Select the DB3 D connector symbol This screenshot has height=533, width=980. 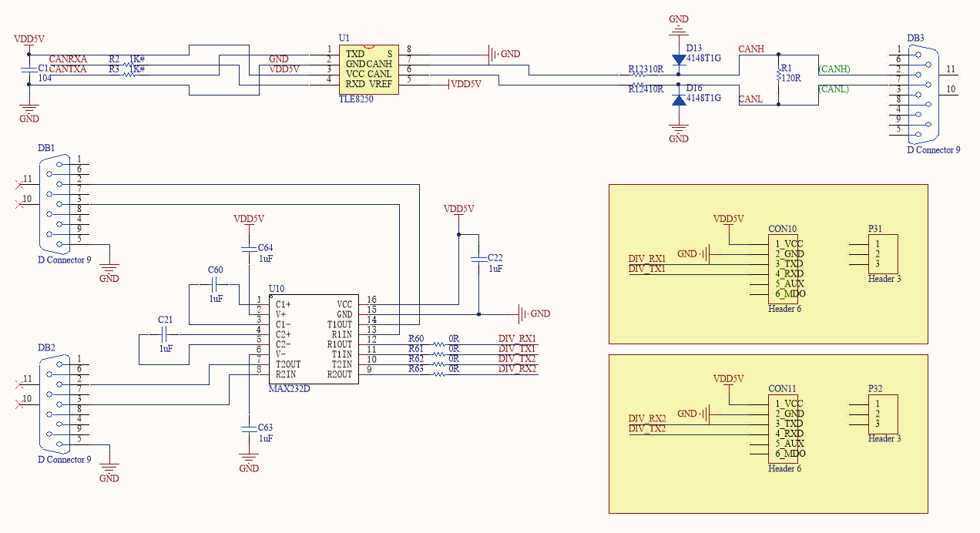pyautogui.click(x=920, y=94)
